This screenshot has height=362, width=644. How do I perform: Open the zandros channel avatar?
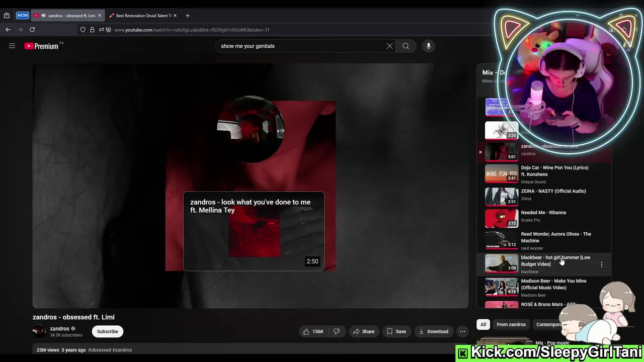(x=39, y=331)
